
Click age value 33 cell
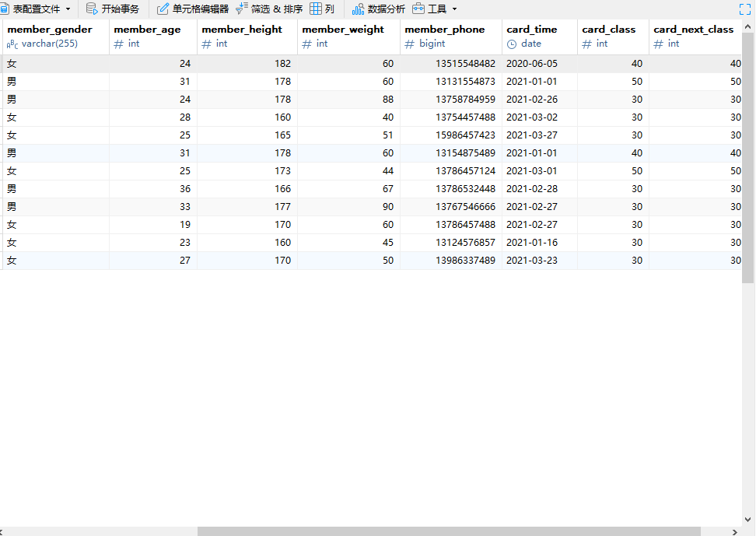(x=153, y=206)
